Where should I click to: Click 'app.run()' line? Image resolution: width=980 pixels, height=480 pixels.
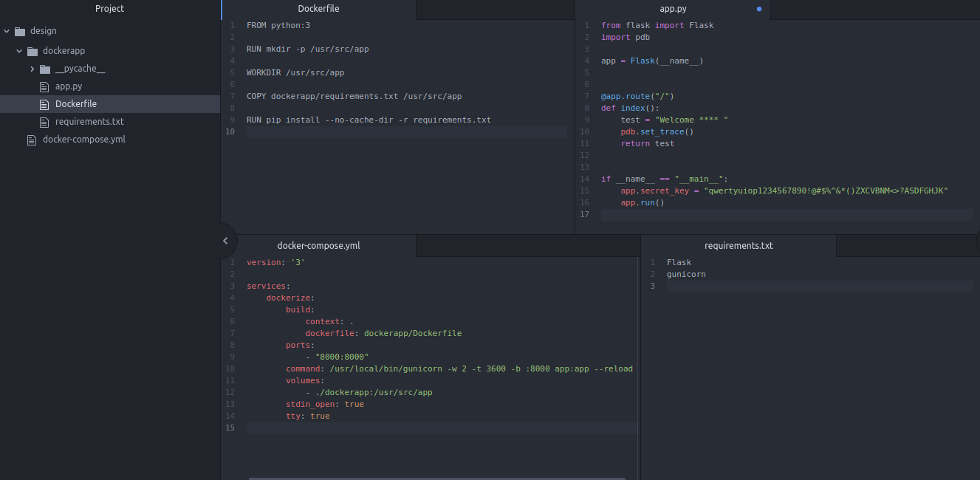[643, 202]
